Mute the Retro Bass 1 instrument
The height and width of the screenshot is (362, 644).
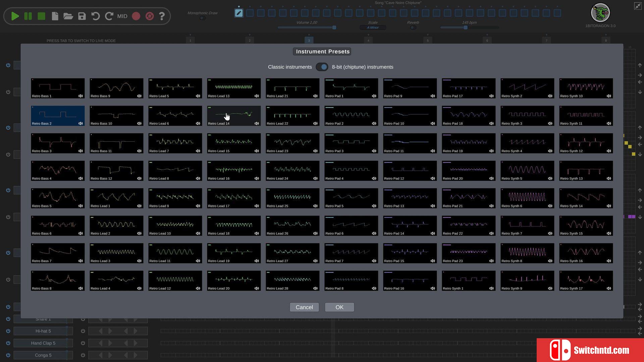(x=80, y=96)
